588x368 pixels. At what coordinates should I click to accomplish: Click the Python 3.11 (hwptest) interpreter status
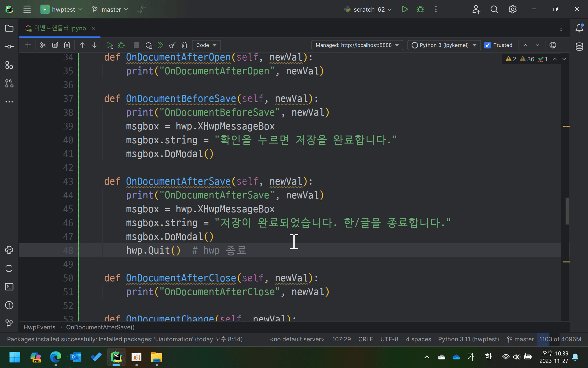pyautogui.click(x=468, y=339)
